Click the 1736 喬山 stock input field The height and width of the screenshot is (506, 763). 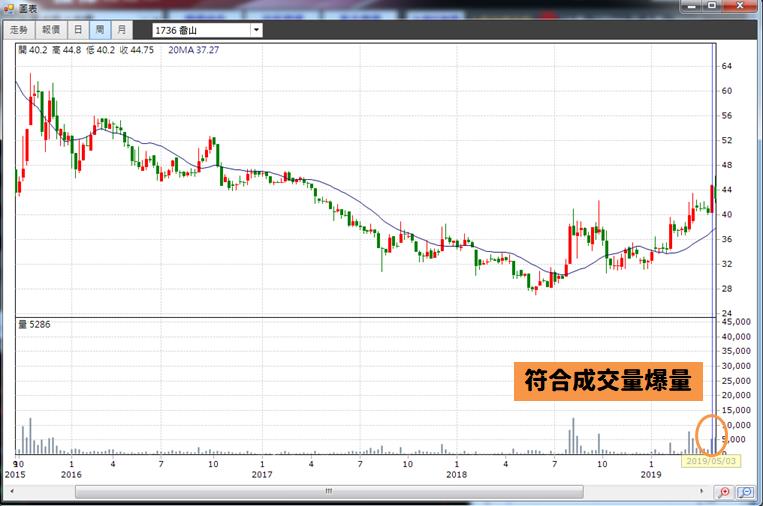201,30
